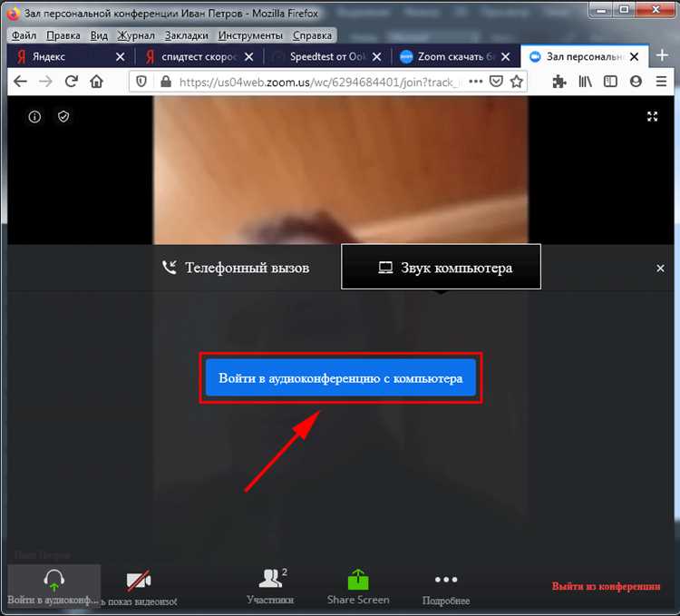Select the Звук компьютера tab
Image resolution: width=680 pixels, height=616 pixels.
tap(441, 268)
